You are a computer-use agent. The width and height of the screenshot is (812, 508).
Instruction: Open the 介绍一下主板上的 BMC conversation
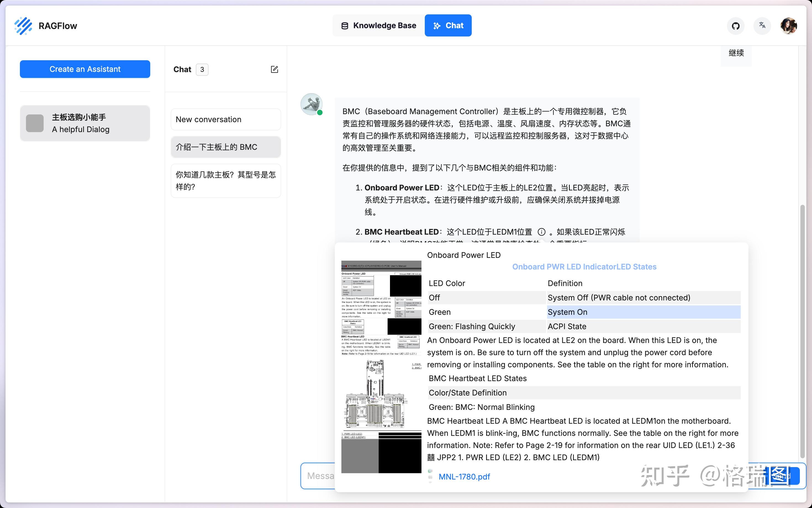click(226, 147)
